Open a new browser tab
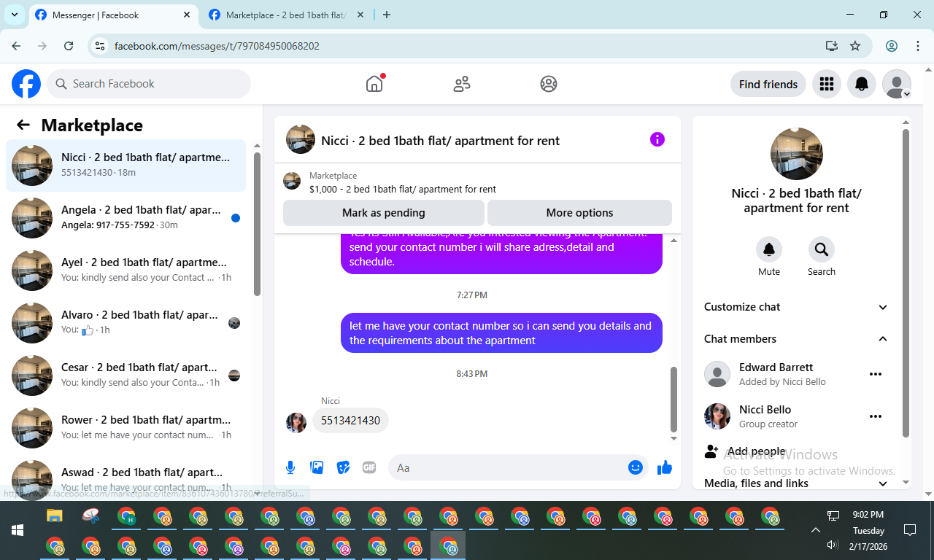This screenshot has width=934, height=560. 387,15
